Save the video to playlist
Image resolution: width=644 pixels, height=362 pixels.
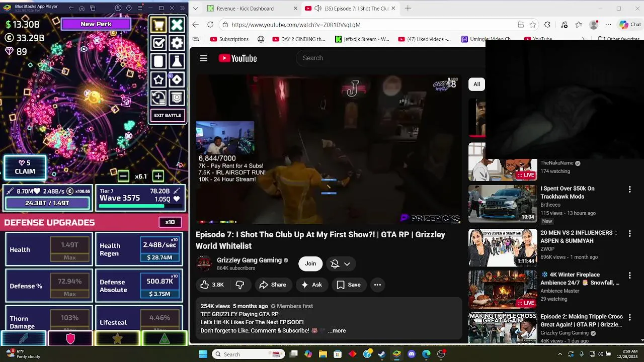[349, 285]
